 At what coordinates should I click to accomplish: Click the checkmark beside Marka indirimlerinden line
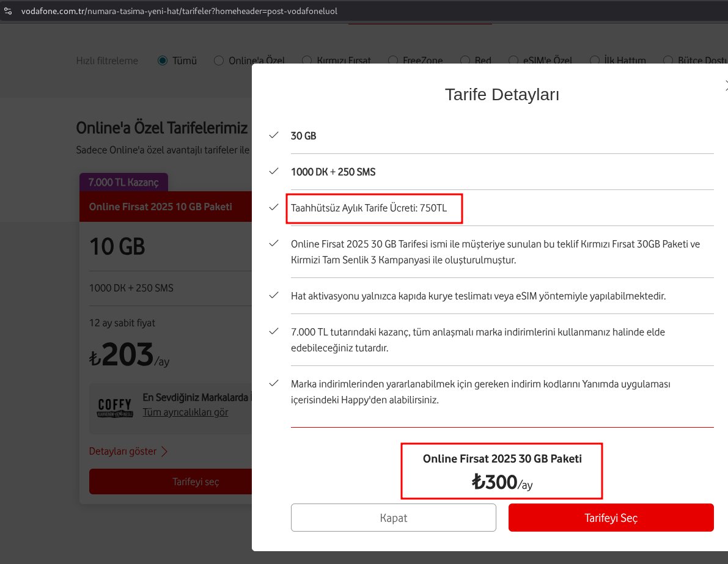(274, 383)
